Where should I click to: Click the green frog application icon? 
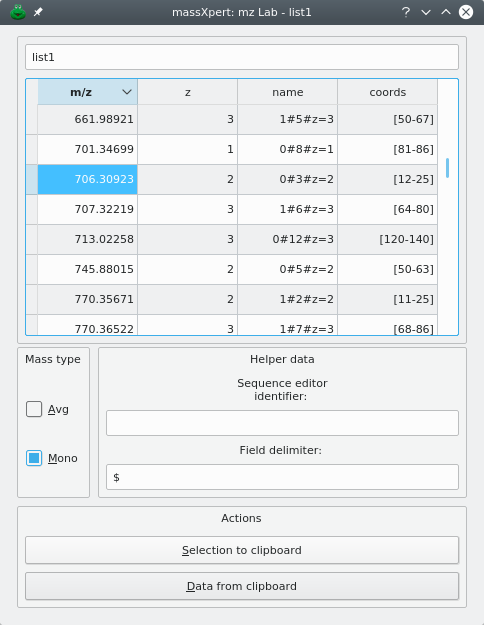coord(18,12)
